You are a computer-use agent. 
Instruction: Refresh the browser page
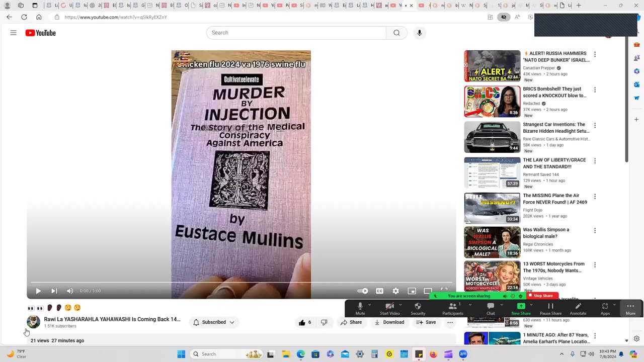click(x=24, y=17)
